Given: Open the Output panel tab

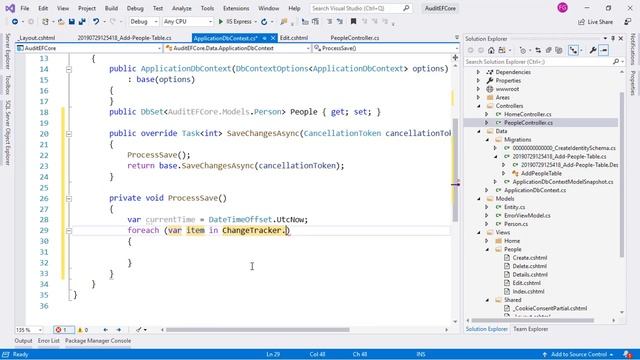Looking at the screenshot, I should point(23,341).
